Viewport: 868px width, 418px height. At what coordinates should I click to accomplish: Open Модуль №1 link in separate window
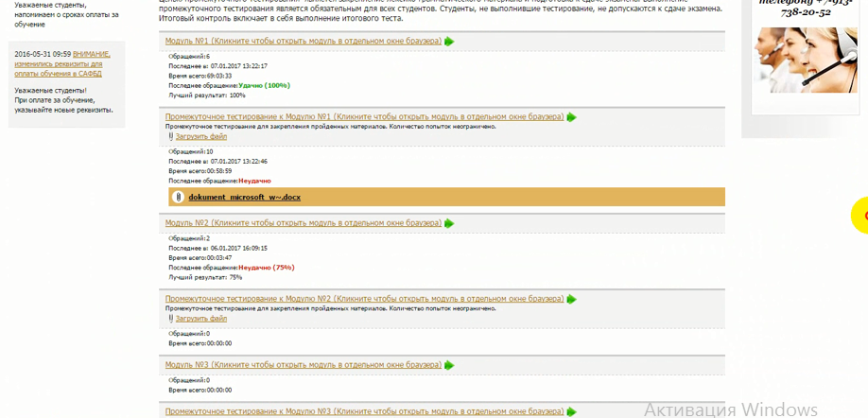click(303, 42)
